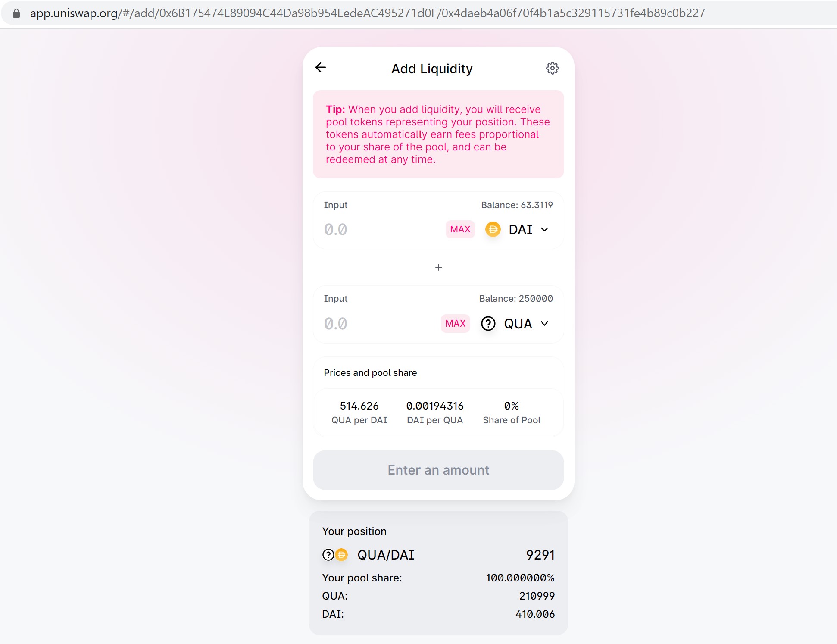The image size is (837, 644).
Task: Focus the QUA amount input field
Action: pos(379,323)
